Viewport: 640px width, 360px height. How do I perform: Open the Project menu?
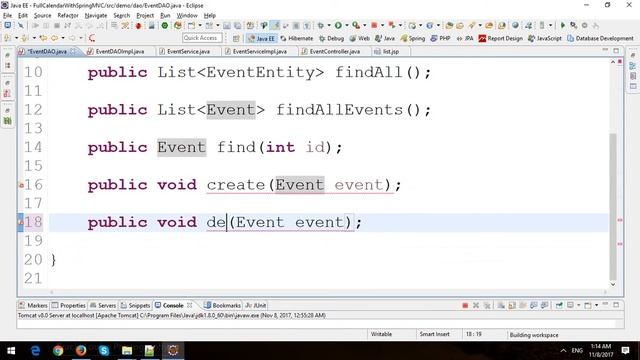[x=145, y=16]
